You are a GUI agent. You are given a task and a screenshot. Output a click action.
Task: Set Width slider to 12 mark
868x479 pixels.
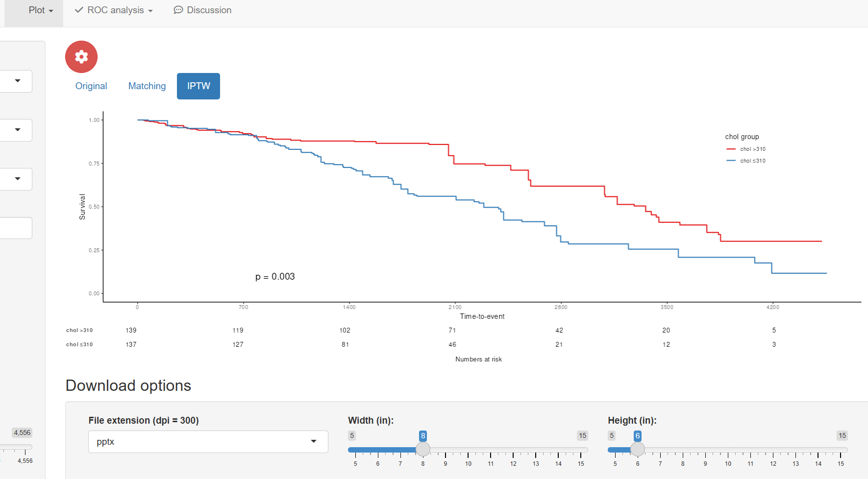pyautogui.click(x=513, y=450)
